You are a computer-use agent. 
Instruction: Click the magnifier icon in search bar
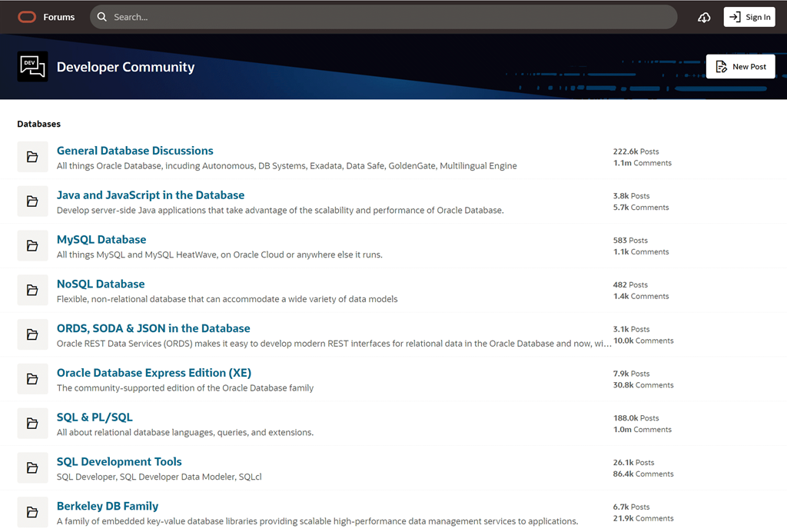pos(102,17)
